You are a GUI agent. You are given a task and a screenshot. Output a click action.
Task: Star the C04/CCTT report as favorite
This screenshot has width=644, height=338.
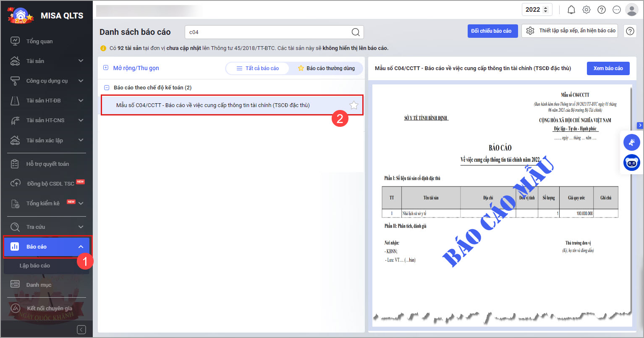pos(354,105)
